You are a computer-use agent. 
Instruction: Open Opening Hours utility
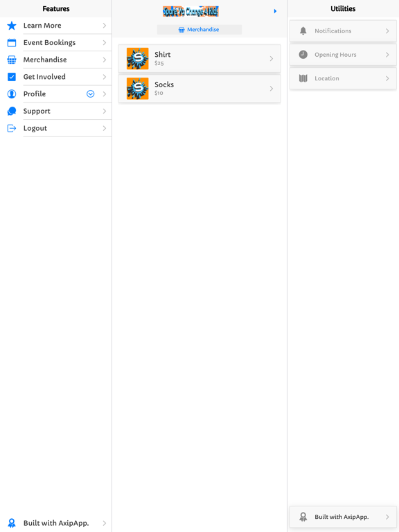click(x=343, y=55)
